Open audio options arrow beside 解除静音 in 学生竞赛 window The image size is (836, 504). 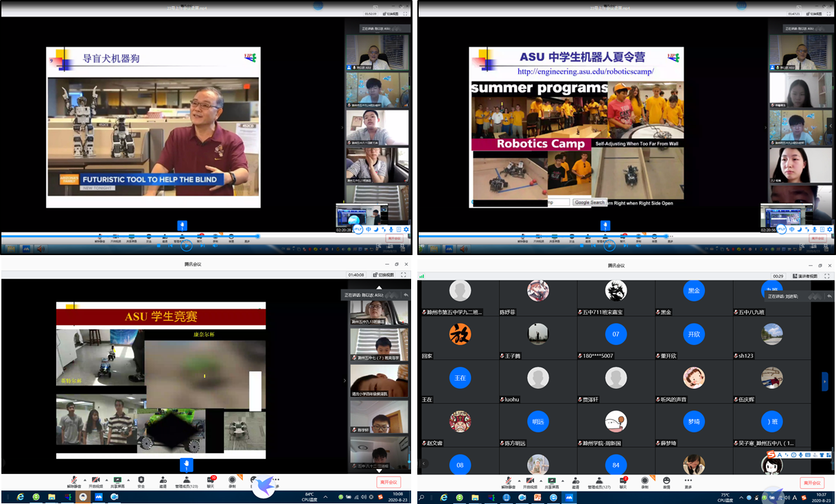[84, 479]
